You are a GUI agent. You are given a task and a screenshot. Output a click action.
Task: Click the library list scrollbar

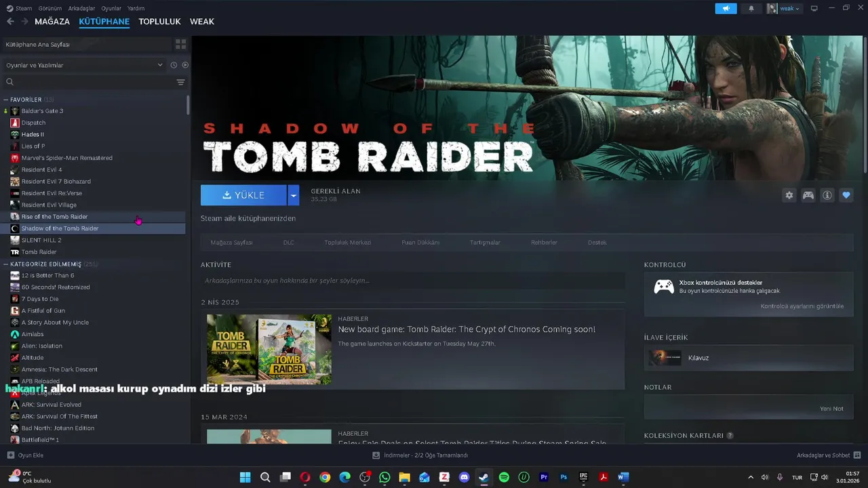coord(188,105)
